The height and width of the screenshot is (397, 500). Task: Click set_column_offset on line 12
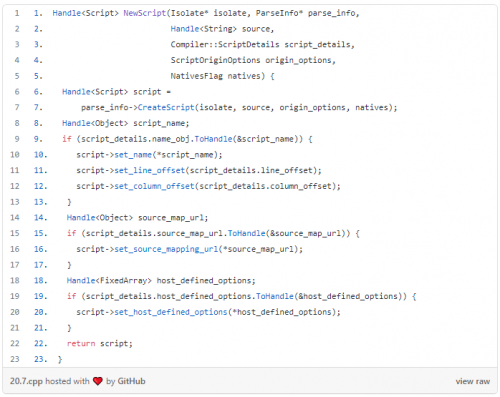point(154,186)
